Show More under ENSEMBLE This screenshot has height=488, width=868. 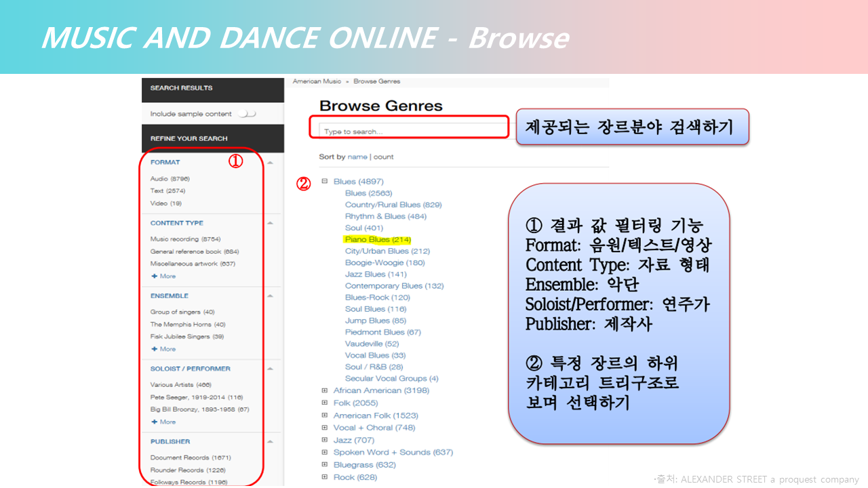pyautogui.click(x=163, y=349)
